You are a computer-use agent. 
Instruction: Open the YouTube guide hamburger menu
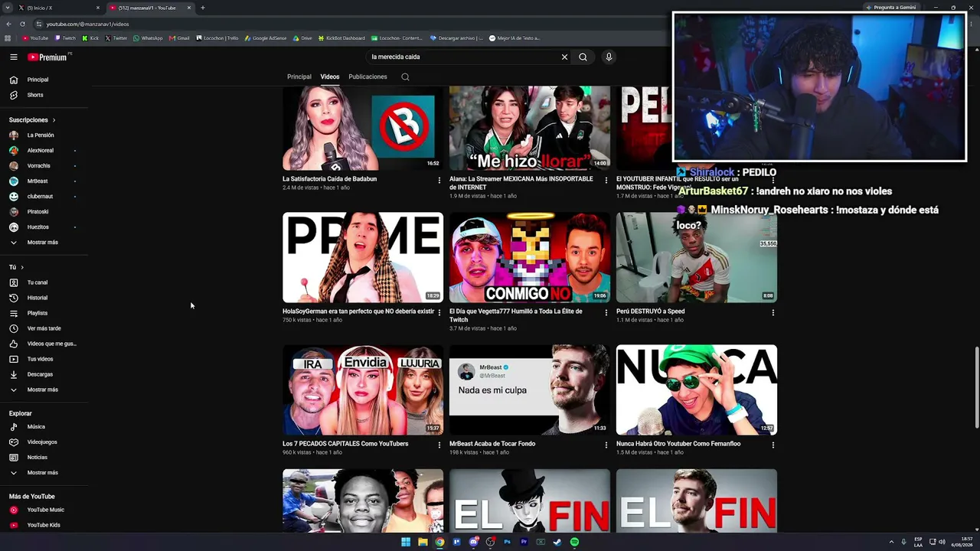(x=14, y=57)
